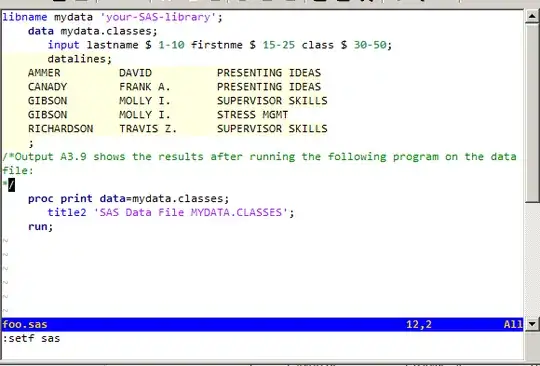Click the column range '30-50'
This screenshot has width=540, height=366.
click(370, 45)
